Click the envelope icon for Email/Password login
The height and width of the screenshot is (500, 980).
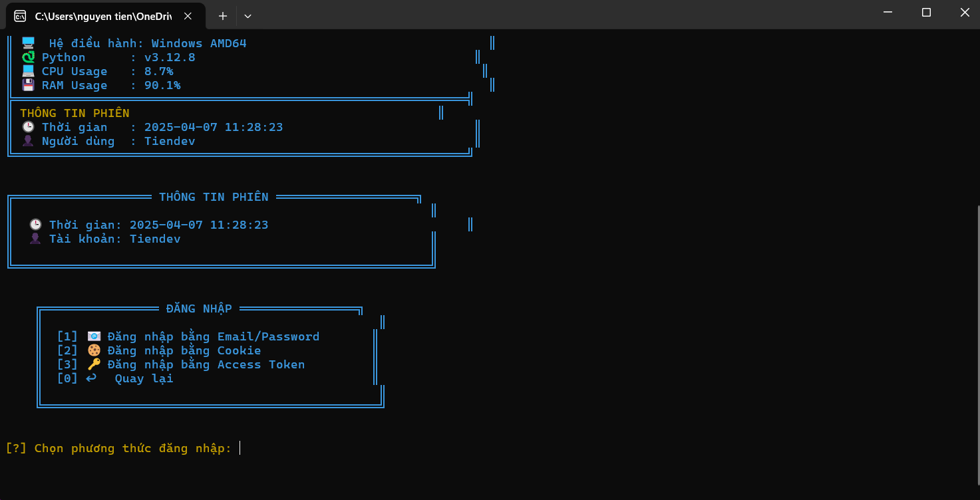point(94,336)
